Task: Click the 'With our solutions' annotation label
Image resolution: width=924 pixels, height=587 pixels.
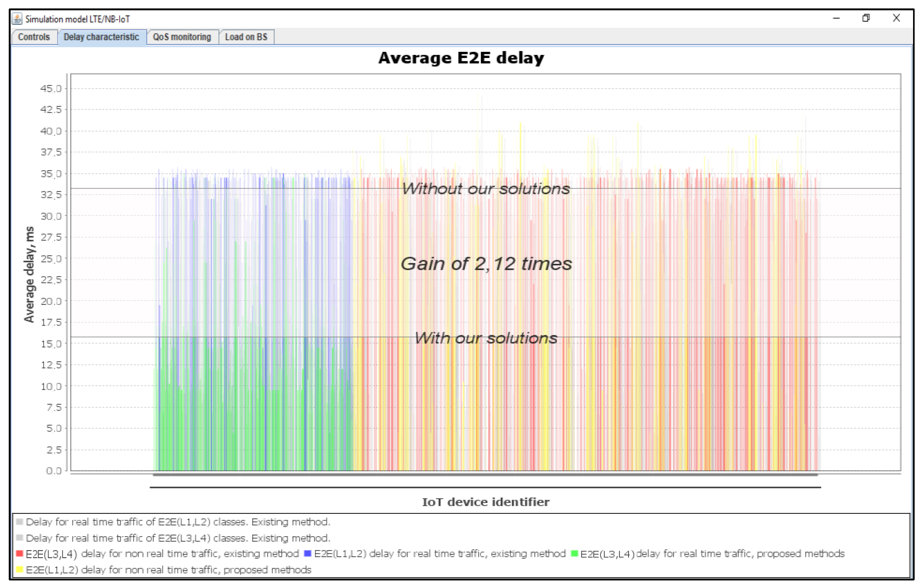Action: [x=486, y=338]
